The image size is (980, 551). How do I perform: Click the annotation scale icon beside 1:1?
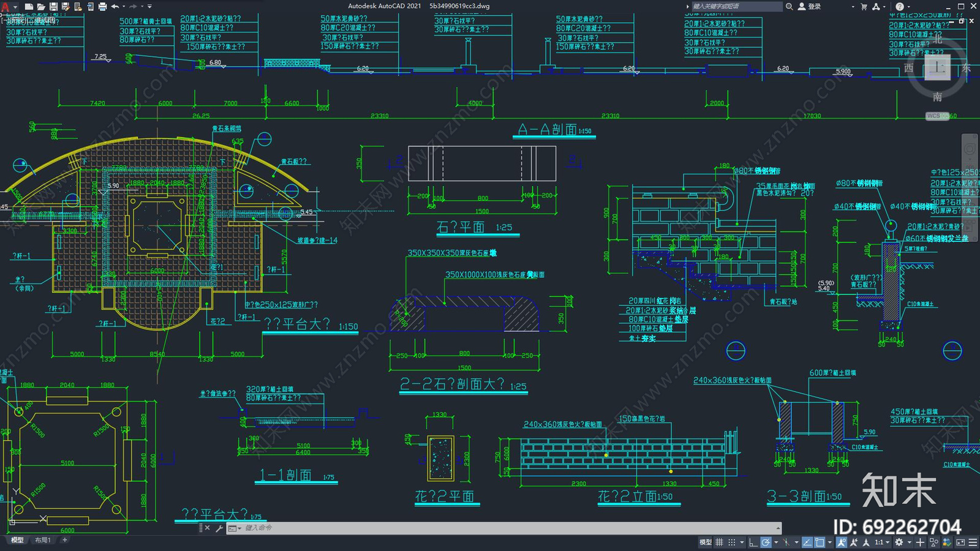point(865,542)
